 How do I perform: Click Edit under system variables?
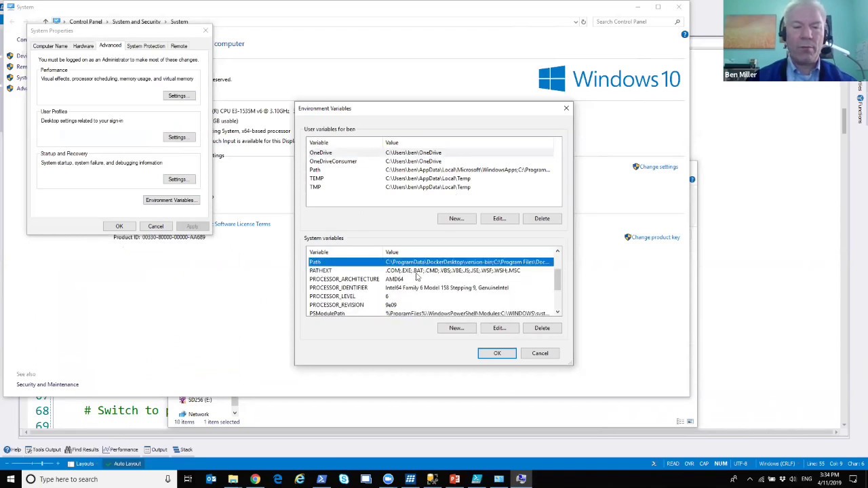[x=499, y=328]
